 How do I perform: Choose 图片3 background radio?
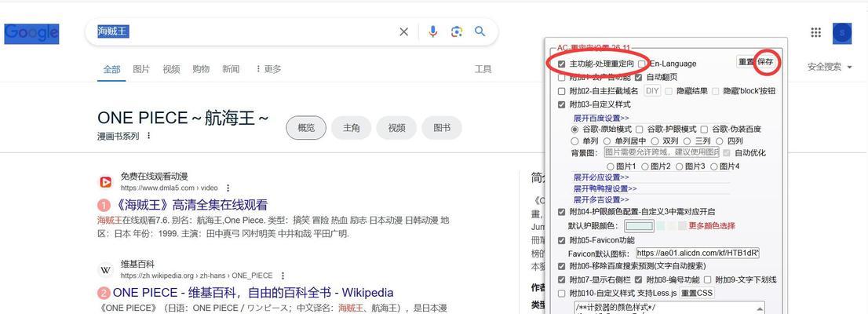[680, 166]
